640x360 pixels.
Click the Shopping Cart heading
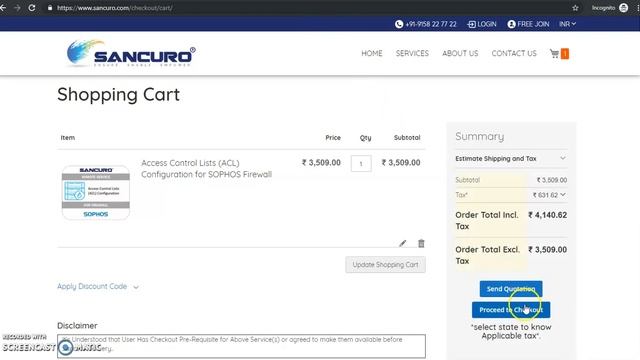click(x=118, y=94)
